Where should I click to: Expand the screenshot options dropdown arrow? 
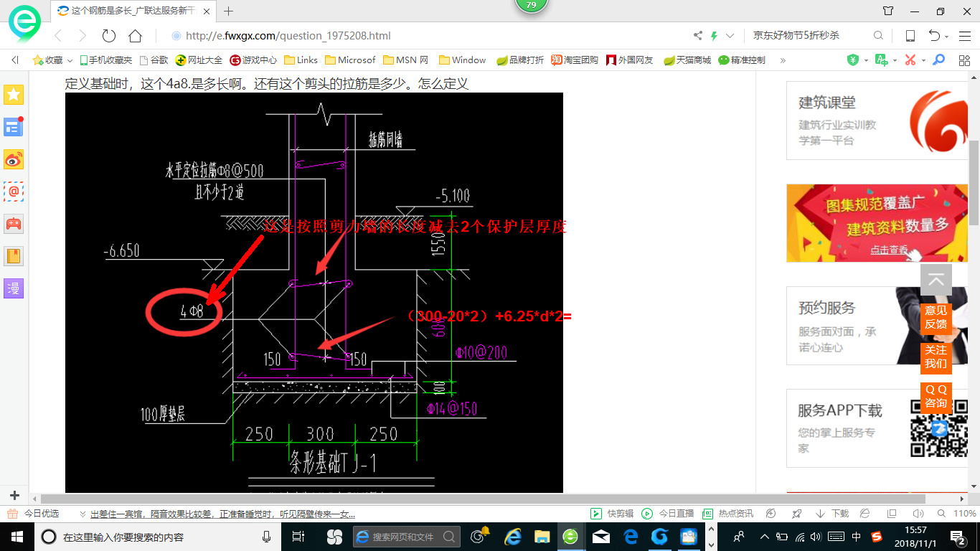click(x=923, y=60)
